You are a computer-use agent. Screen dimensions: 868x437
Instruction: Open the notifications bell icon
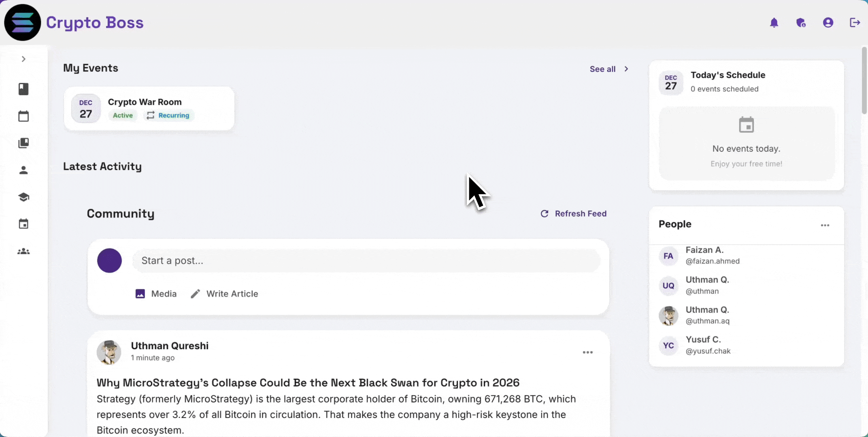(774, 23)
